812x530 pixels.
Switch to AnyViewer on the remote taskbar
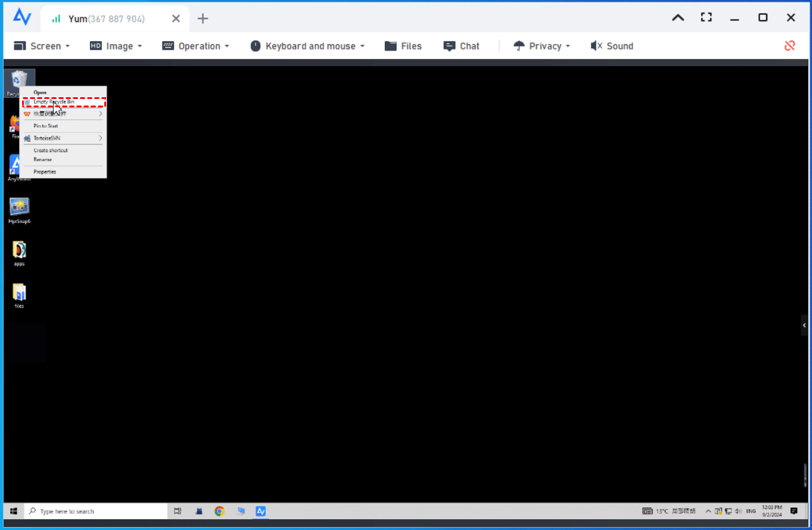click(260, 511)
